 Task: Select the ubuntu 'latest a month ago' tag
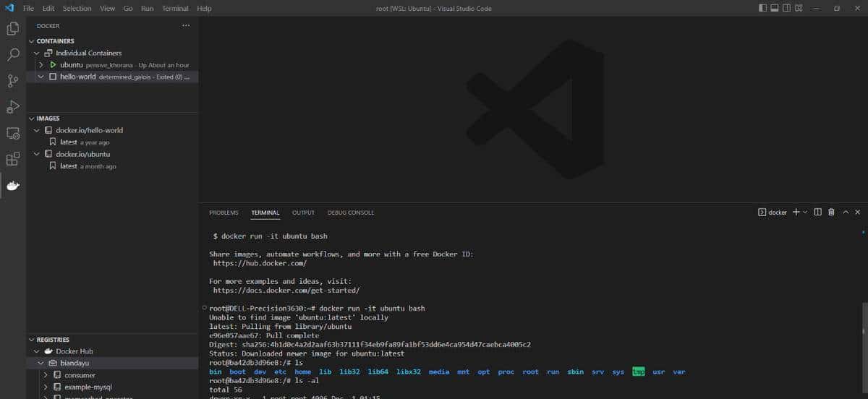(88, 166)
